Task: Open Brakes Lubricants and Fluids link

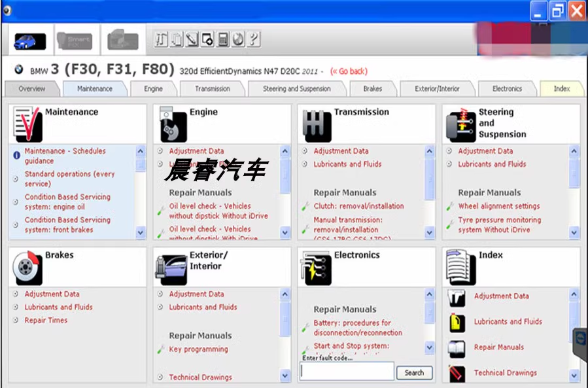Action: [58, 307]
